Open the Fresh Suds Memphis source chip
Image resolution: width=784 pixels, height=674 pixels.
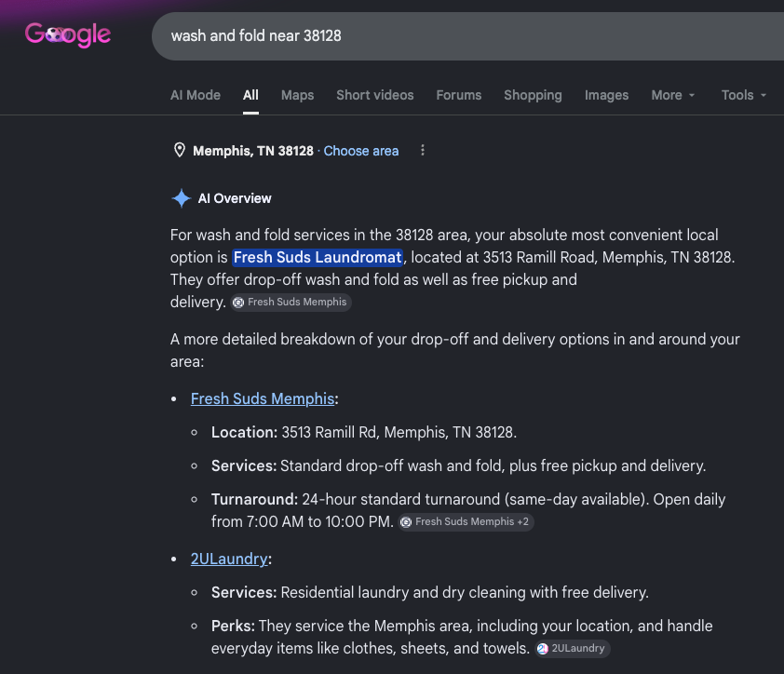click(x=291, y=302)
